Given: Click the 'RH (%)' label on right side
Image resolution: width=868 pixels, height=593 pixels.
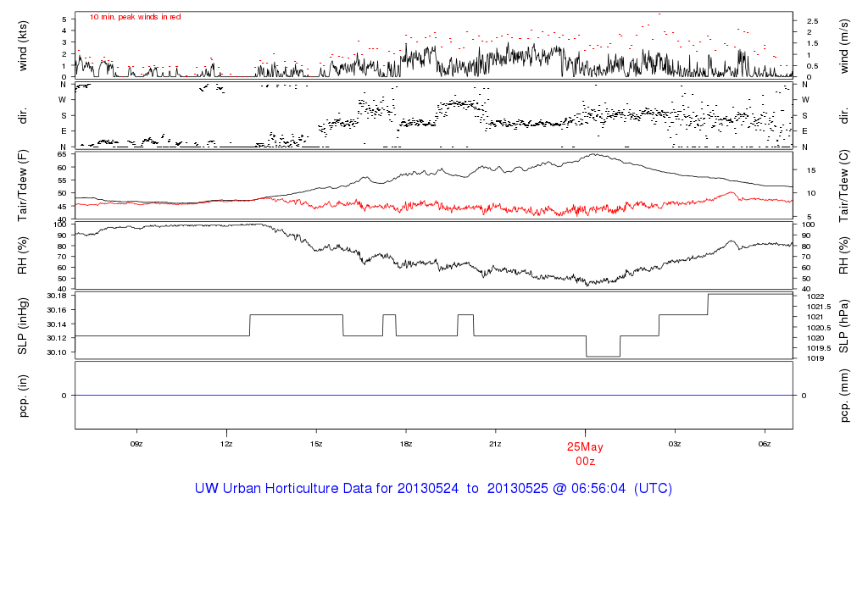Looking at the screenshot, I should [x=843, y=256].
